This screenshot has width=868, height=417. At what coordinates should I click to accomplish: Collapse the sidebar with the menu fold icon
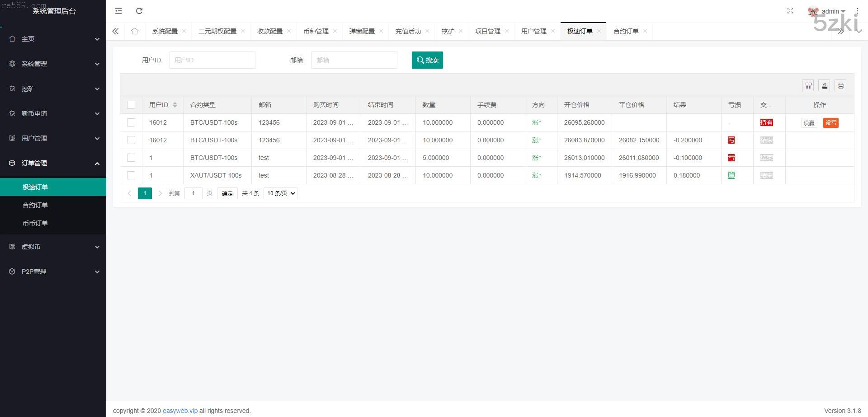click(x=118, y=11)
